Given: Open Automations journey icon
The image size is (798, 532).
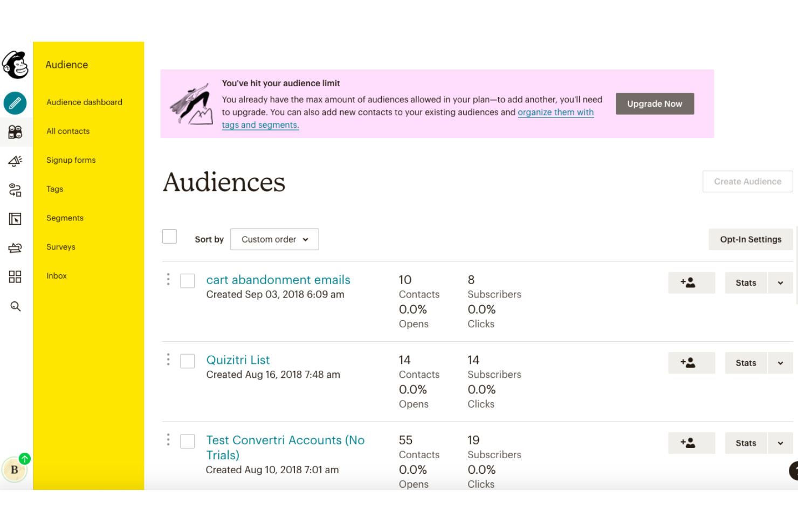Looking at the screenshot, I should 15,190.
